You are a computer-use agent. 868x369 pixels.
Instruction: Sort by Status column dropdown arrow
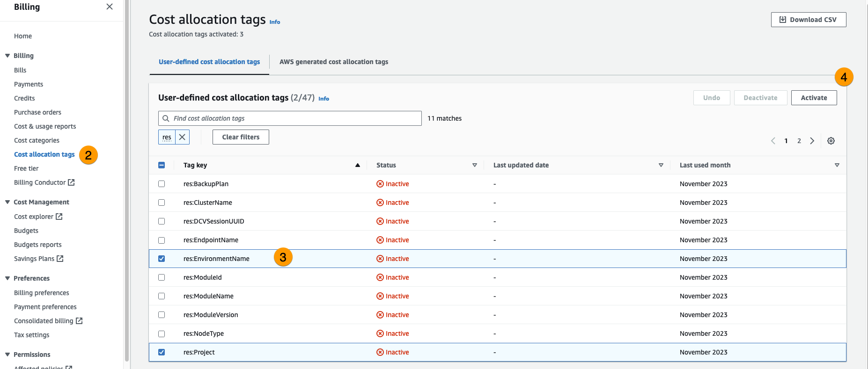(x=474, y=165)
